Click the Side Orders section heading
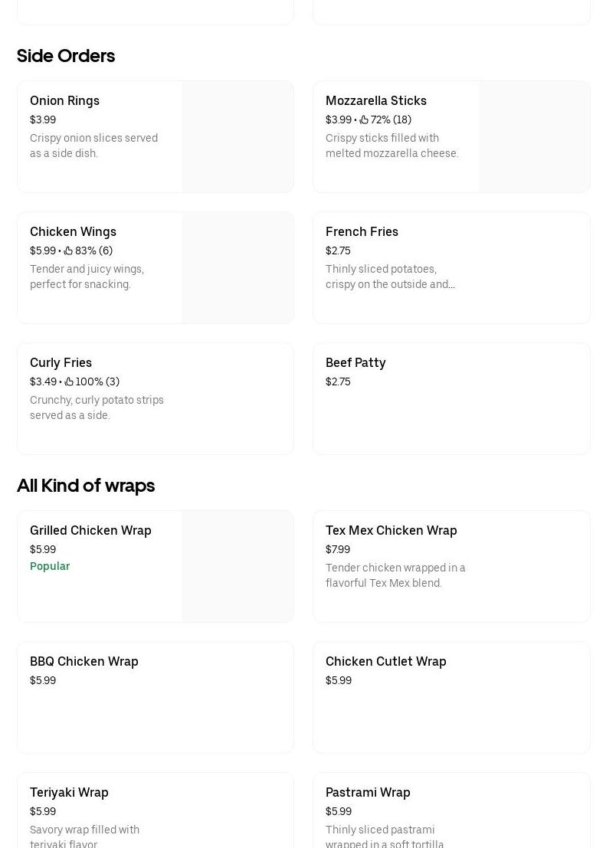Screen dimensions: 616x848 (x=66, y=56)
